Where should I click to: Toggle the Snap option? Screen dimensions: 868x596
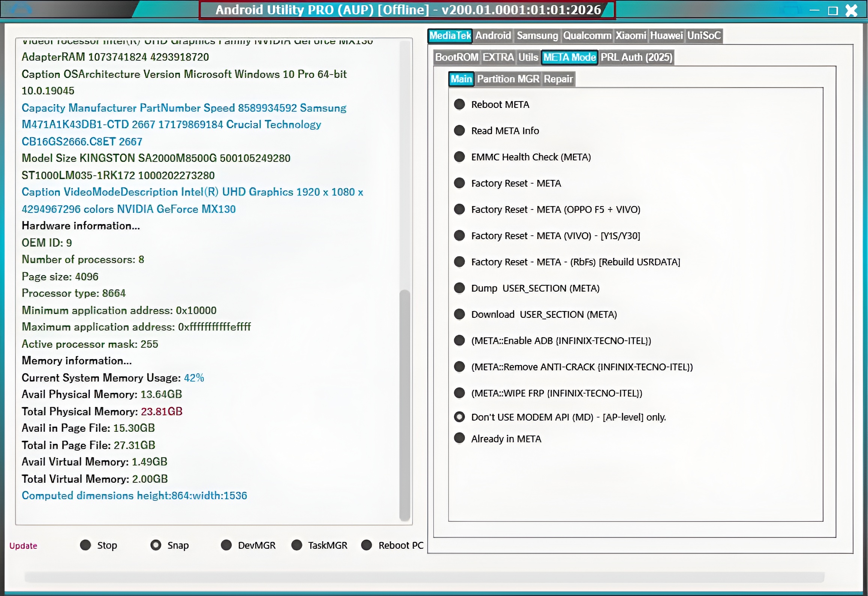point(156,545)
